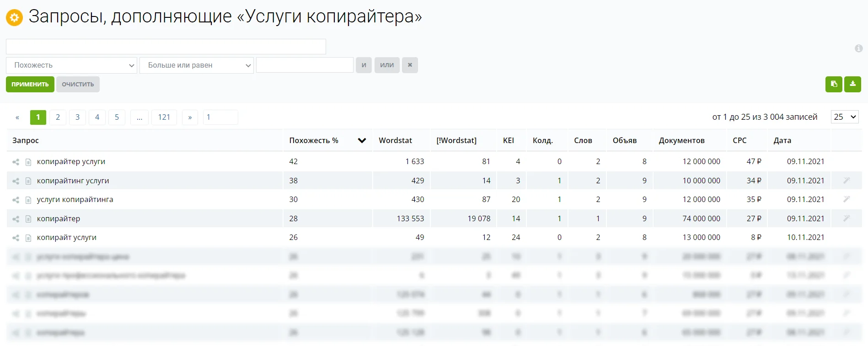The height and width of the screenshot is (346, 868).
Task: Open the single-word «копирайтер» query
Action: (x=59, y=218)
